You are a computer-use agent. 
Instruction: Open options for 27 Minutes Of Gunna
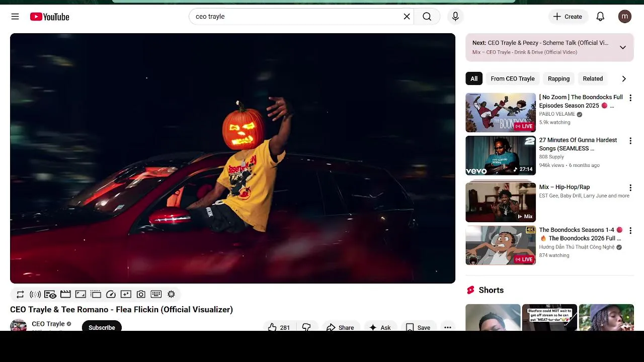(630, 141)
